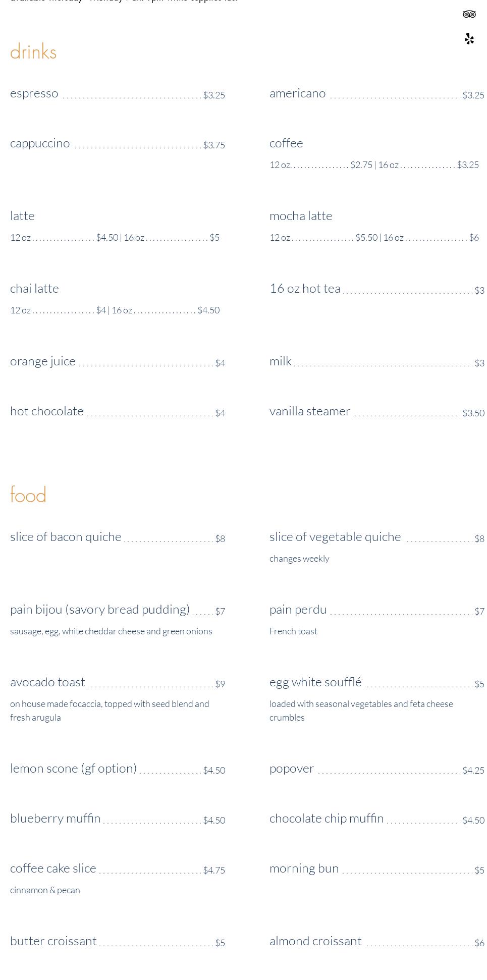
Task: Click the egg white soufflé item title
Action: 315,682
